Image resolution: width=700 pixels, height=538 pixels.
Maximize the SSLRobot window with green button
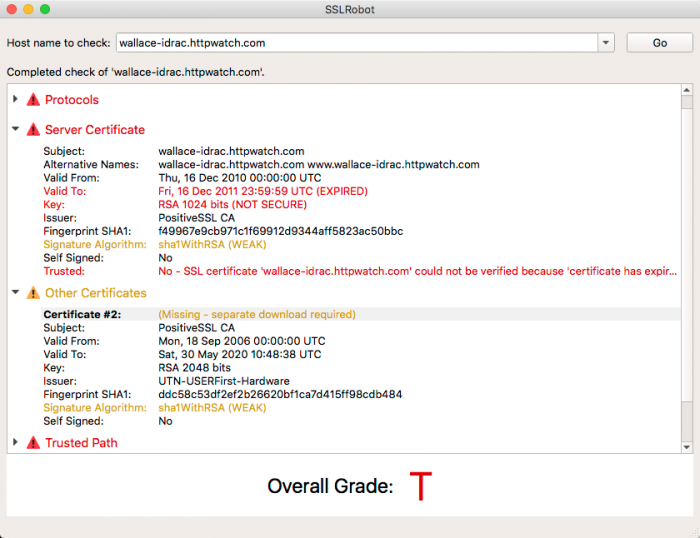[x=45, y=9]
